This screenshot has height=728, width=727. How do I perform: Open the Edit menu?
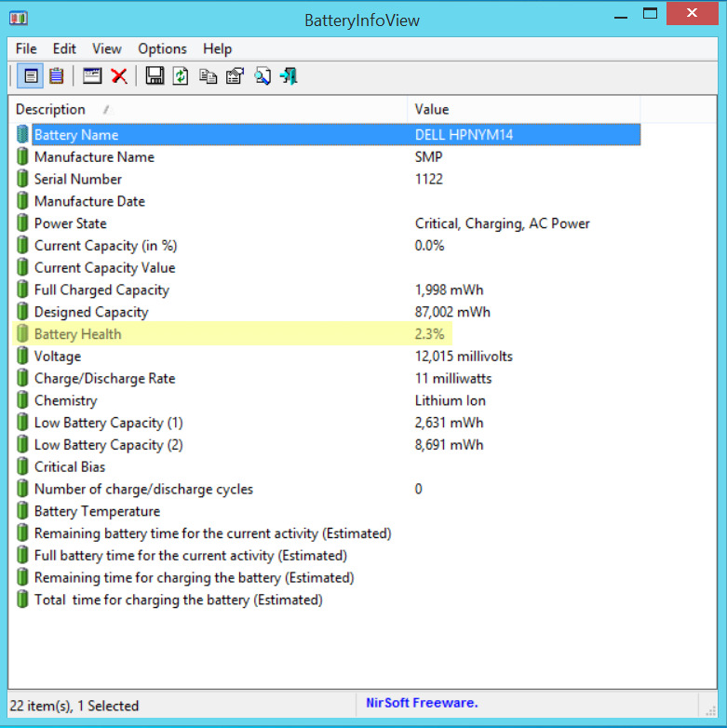(x=64, y=48)
